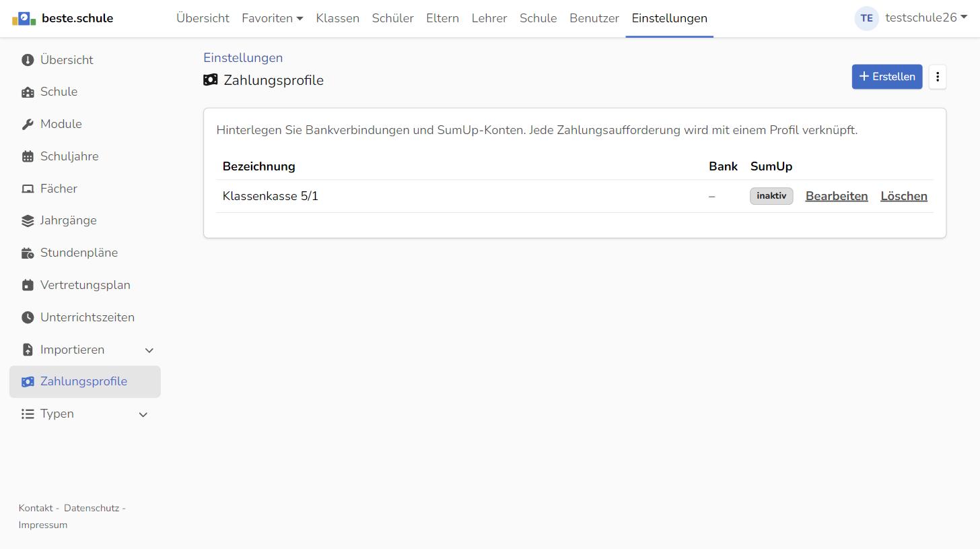The image size is (980, 549).
Task: Click the Unterrichtszeiten clock icon
Action: pyautogui.click(x=28, y=317)
